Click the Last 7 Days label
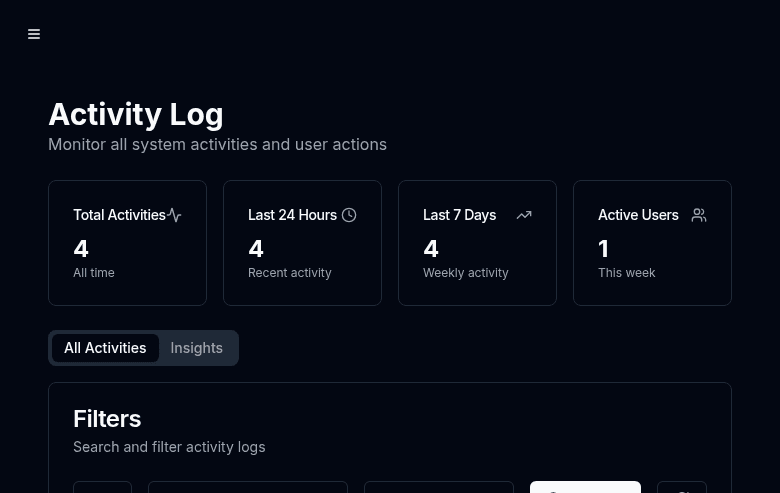Image resolution: width=780 pixels, height=493 pixels. click(460, 215)
